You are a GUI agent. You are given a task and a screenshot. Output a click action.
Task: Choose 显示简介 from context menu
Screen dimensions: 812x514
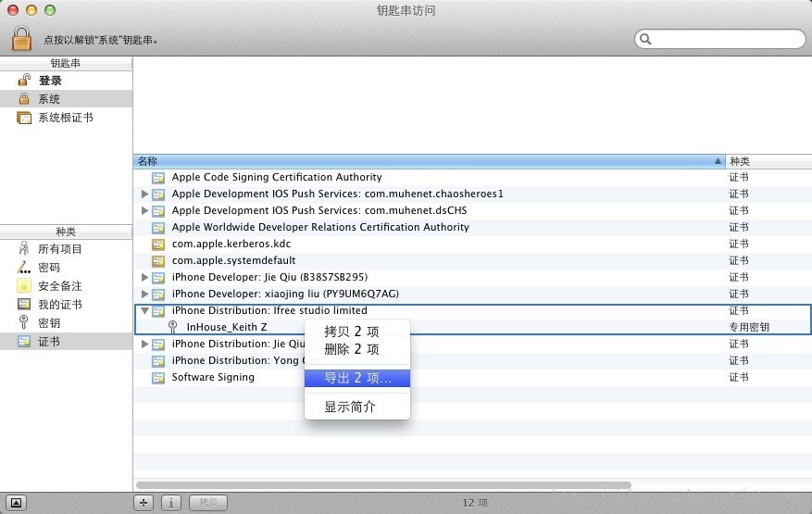point(357,407)
